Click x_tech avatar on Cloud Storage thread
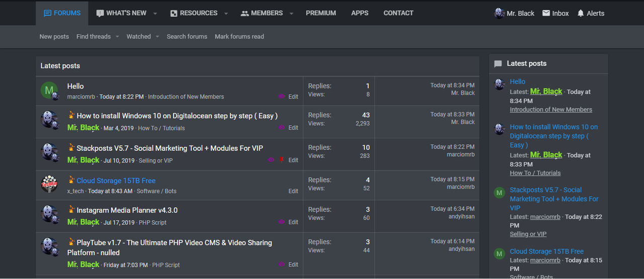Viewport: 644px width, 279px height. pos(49,184)
